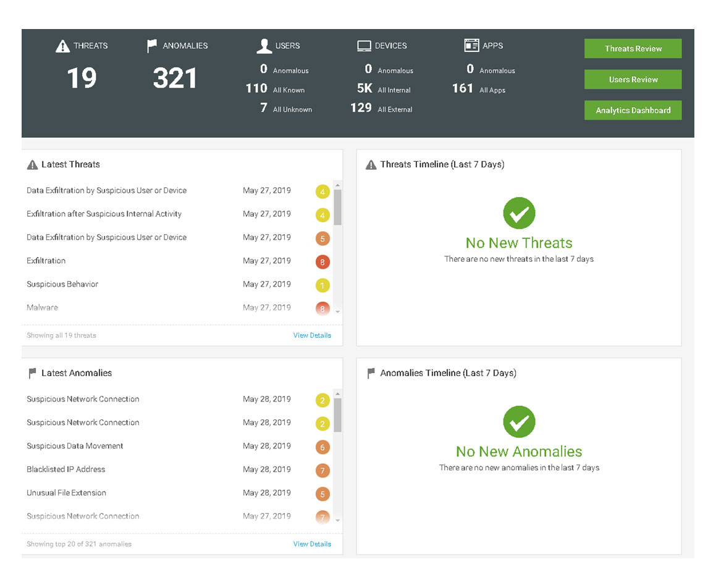The height and width of the screenshot is (588, 716).
Task: Open the Threats Review page
Action: (633, 49)
